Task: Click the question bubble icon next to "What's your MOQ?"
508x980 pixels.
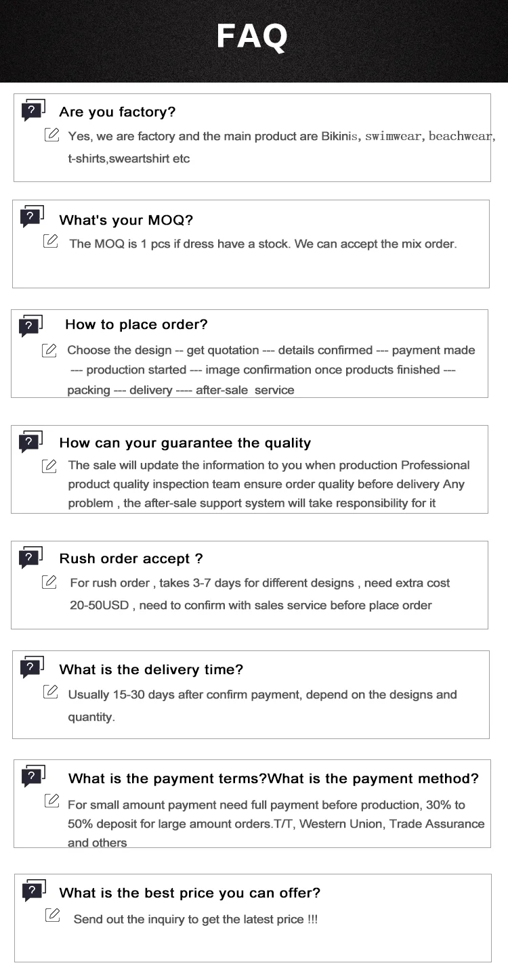Action: coord(32,217)
